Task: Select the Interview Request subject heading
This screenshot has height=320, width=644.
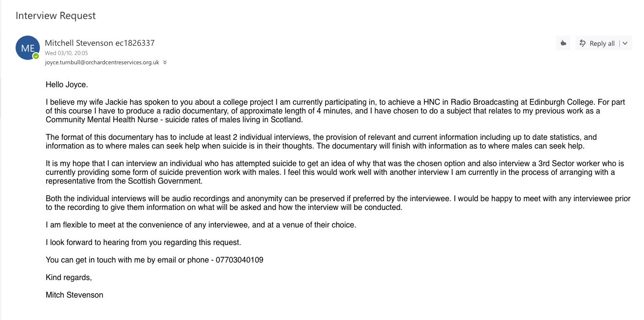Action: (55, 16)
